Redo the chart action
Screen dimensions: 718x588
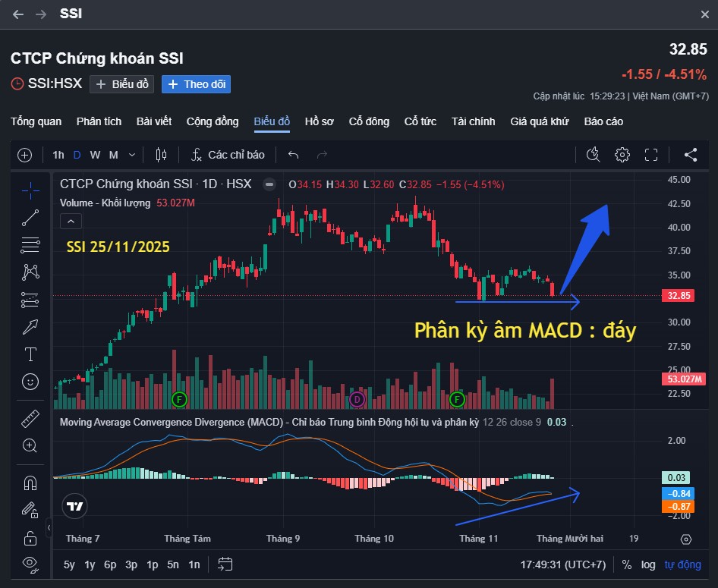click(x=323, y=155)
